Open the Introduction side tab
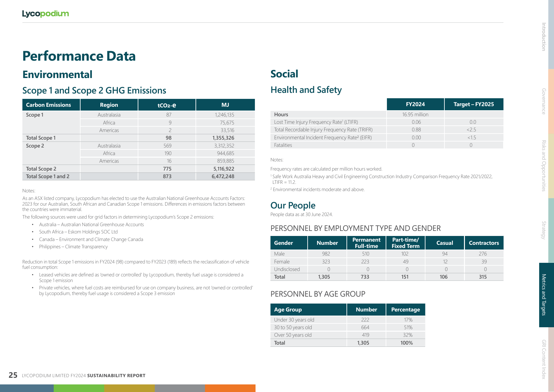Screen dimensions: 554x392 pyautogui.click(x=544, y=37)
